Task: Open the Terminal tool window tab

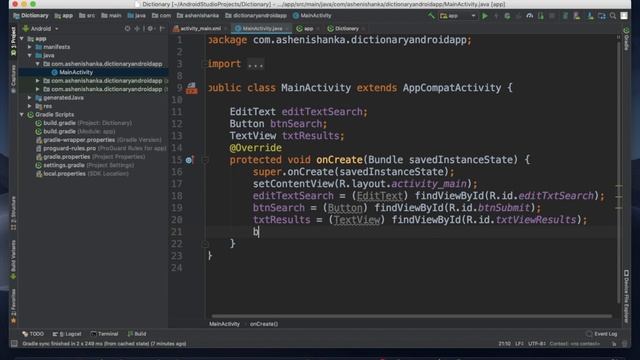Action: 104,334
